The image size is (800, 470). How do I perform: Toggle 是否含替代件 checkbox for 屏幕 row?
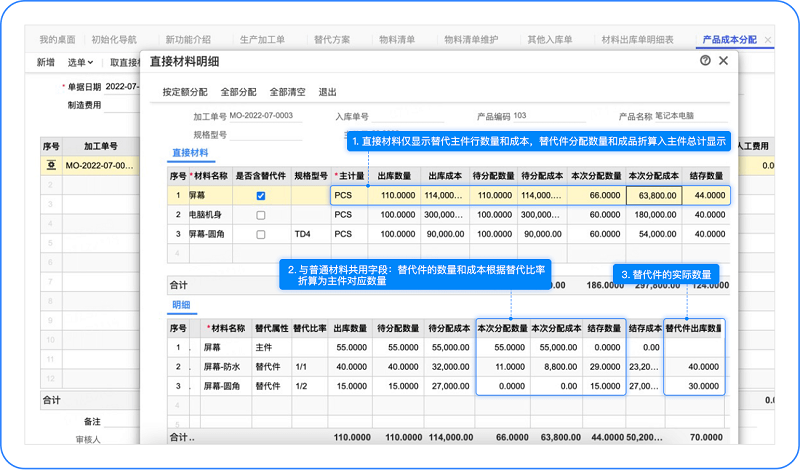261,195
